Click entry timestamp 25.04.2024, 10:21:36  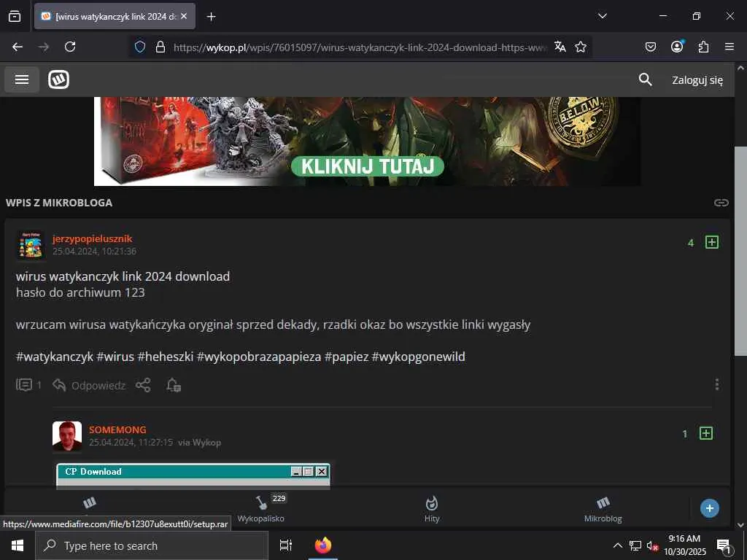click(x=94, y=251)
